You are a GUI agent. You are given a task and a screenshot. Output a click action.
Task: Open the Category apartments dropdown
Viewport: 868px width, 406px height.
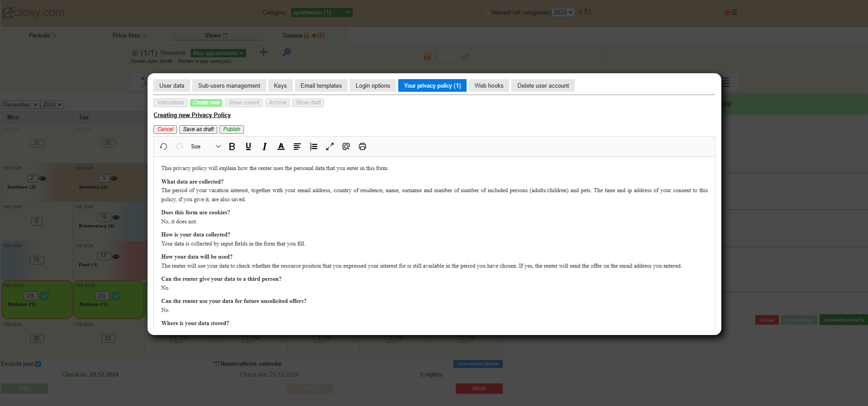click(321, 13)
